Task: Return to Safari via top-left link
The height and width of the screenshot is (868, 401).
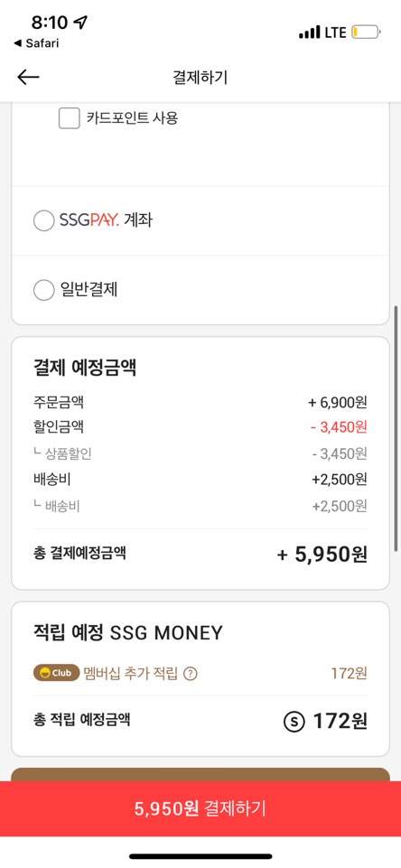Action: (35, 43)
